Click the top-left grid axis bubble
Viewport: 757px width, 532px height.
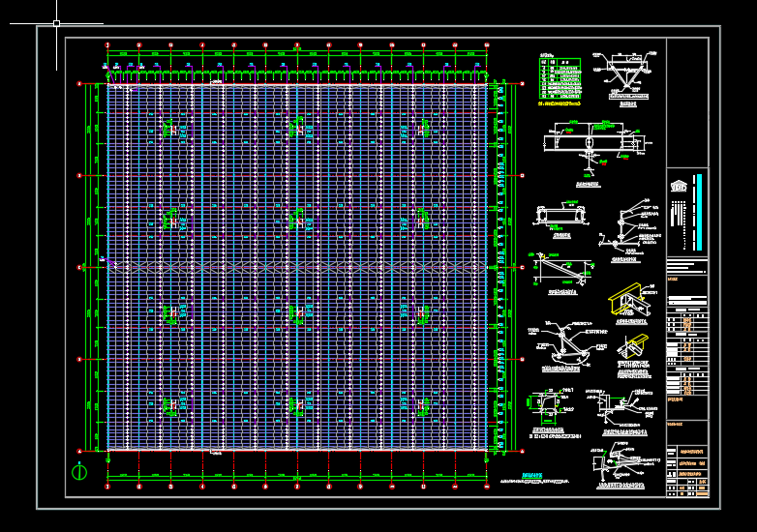107,44
